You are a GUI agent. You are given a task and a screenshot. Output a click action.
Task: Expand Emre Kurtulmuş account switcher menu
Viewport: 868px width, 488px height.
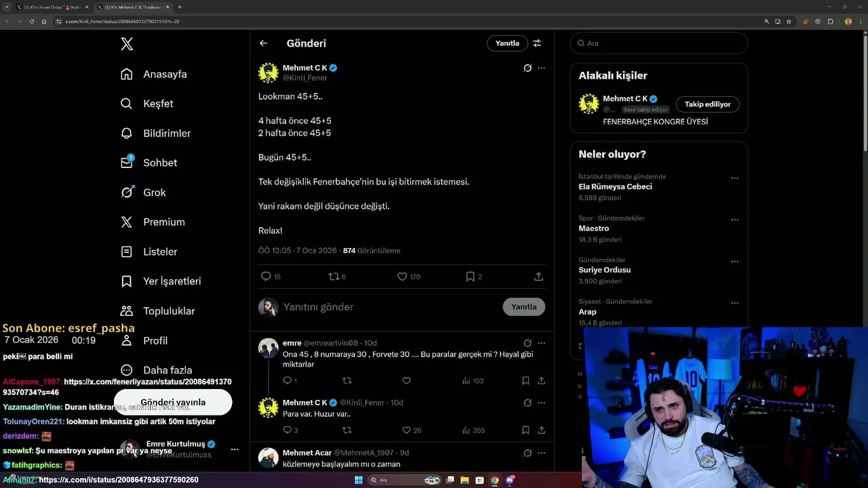click(235, 449)
